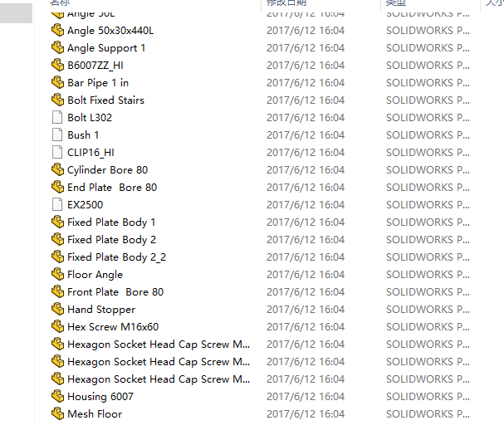Select the file named Hex Screw M16x60
The height and width of the screenshot is (435, 504).
[113, 327]
